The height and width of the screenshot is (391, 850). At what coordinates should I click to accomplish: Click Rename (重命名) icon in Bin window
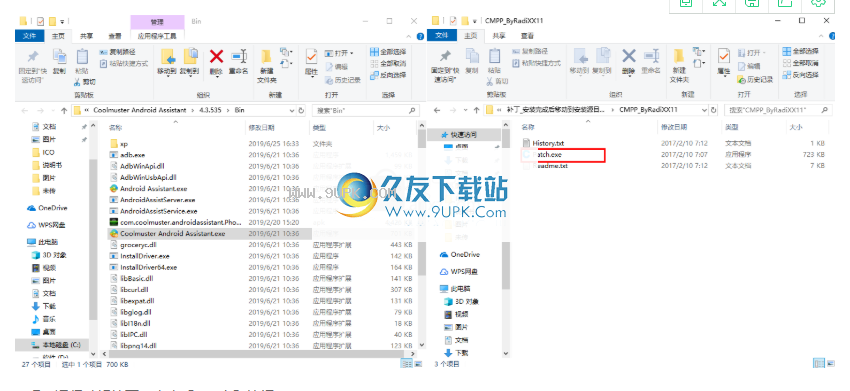click(x=239, y=61)
